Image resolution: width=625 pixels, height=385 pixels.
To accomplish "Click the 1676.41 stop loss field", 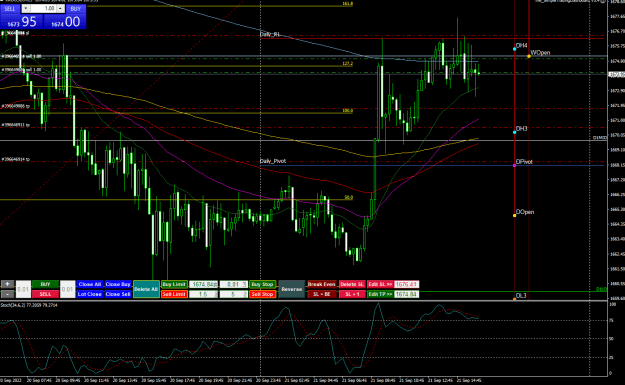I will [406, 284].
